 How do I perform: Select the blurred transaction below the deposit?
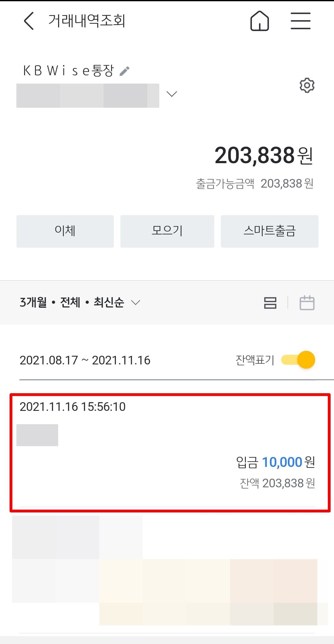[x=167, y=570]
